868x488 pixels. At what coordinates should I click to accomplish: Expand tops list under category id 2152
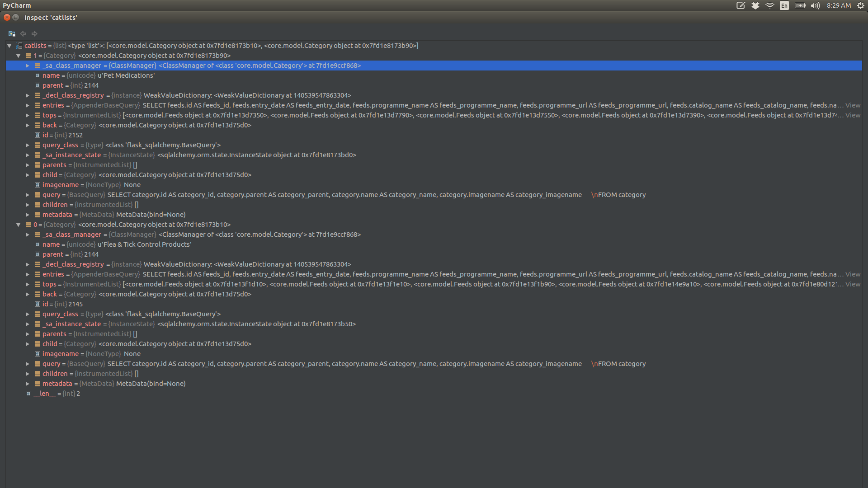[27, 115]
